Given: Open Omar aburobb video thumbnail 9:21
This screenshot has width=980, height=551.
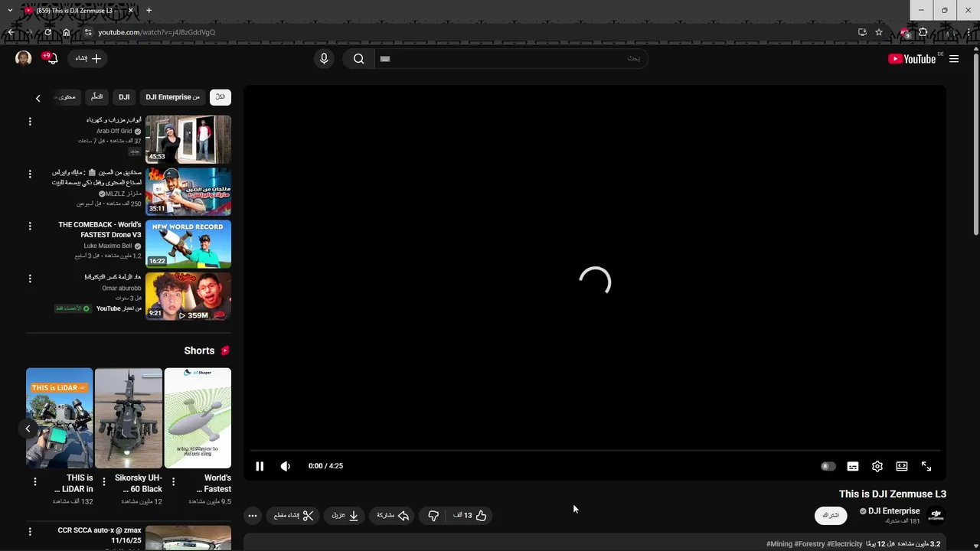Looking at the screenshot, I should pos(188,295).
